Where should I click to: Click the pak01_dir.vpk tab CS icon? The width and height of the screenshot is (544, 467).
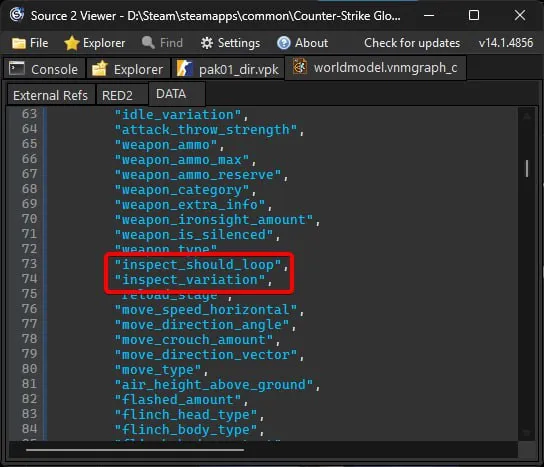tap(185, 68)
